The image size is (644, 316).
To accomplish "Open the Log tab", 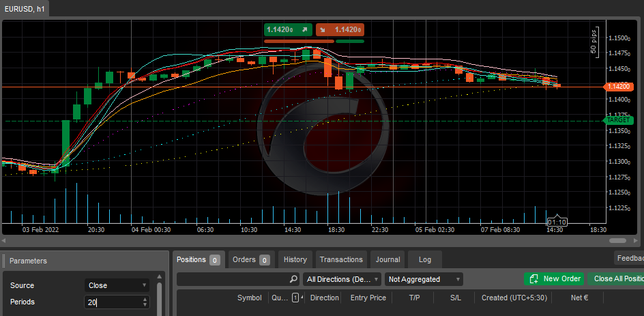I will click(x=425, y=260).
